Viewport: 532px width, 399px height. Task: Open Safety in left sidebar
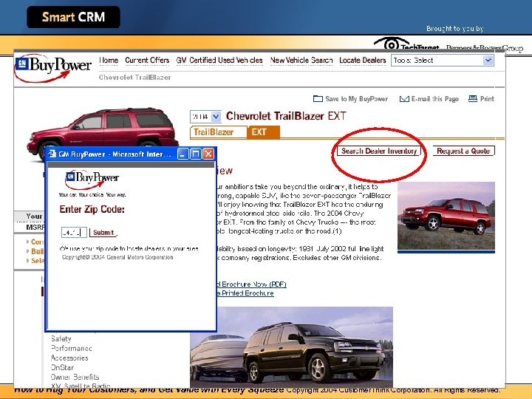coord(61,338)
